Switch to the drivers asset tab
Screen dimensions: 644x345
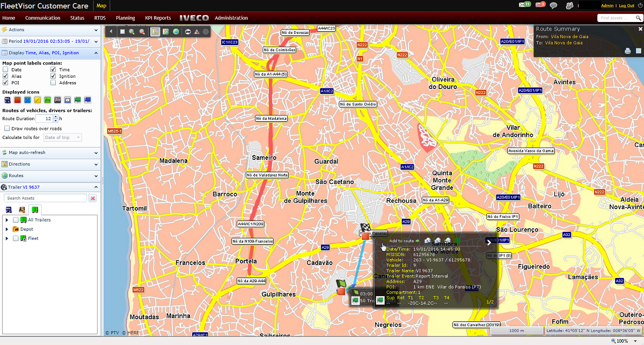tap(22, 210)
